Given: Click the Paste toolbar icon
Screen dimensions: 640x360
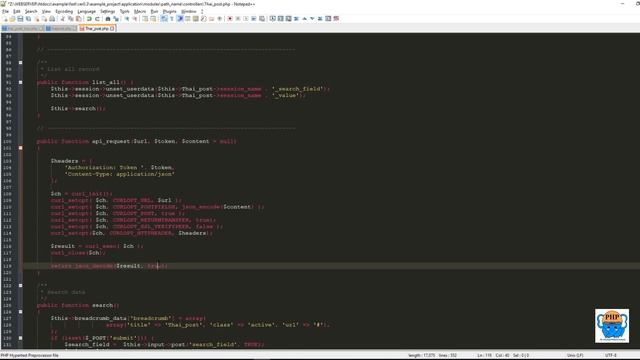Looking at the screenshot, I should pyautogui.click(x=78, y=19).
